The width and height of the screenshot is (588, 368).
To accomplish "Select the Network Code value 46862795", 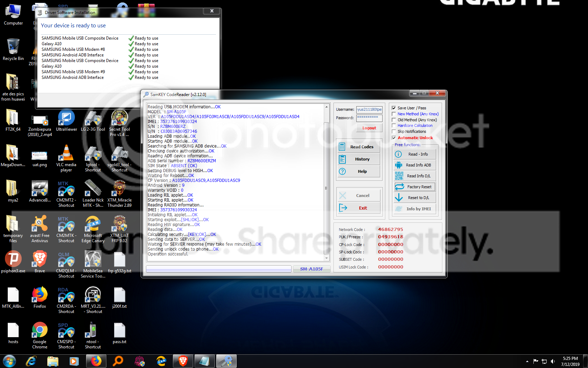I will pos(391,230).
